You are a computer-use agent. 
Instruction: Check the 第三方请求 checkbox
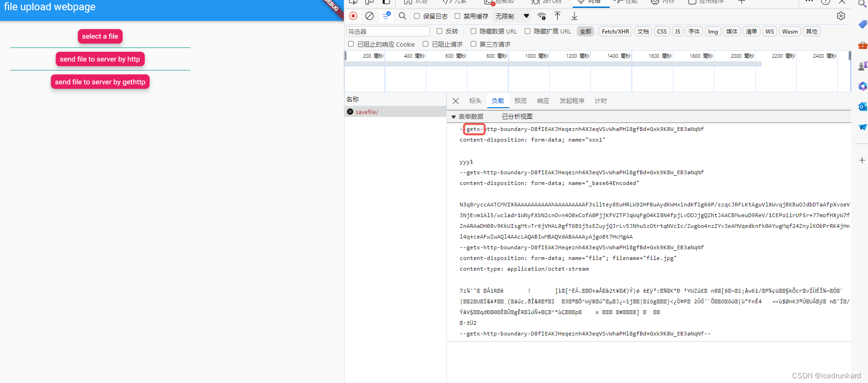tap(473, 44)
